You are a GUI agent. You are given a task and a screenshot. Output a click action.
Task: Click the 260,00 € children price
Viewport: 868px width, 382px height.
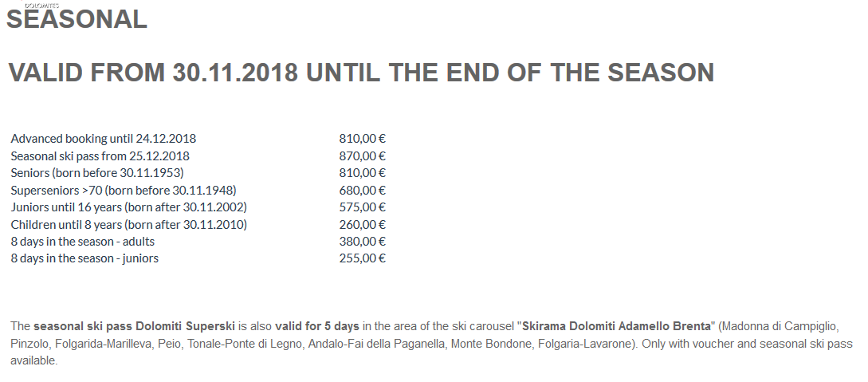tap(363, 225)
